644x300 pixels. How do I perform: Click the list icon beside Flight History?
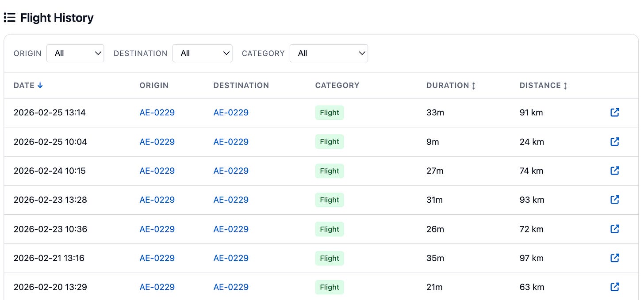tap(9, 18)
